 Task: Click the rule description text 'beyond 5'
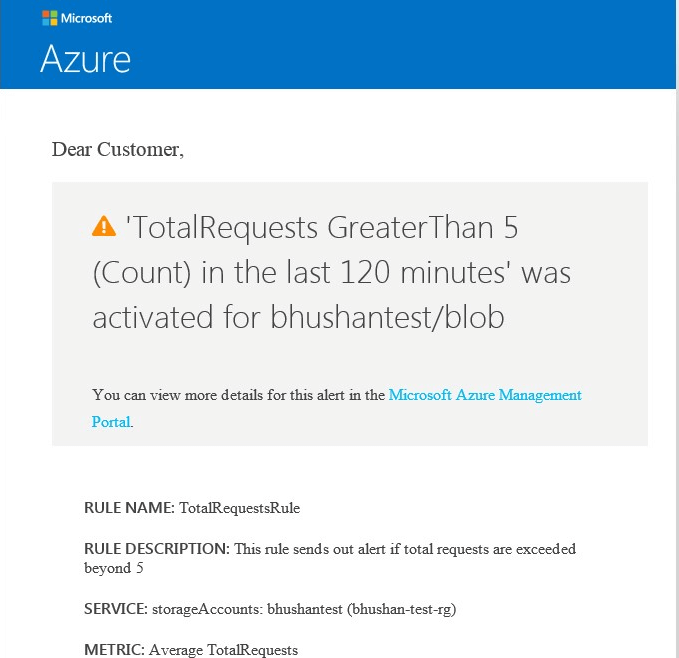[113, 568]
